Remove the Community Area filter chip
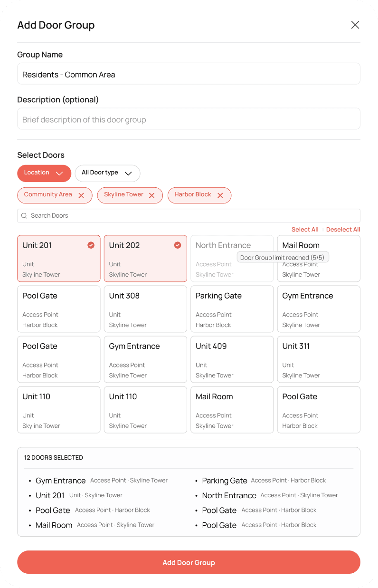Viewport: 378px width, 588px height. pyautogui.click(x=81, y=195)
